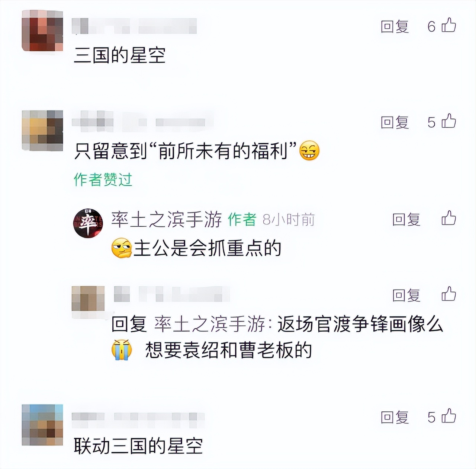Tap the blurred username above '三国的星空'
This screenshot has width=476, height=469.
(134, 26)
